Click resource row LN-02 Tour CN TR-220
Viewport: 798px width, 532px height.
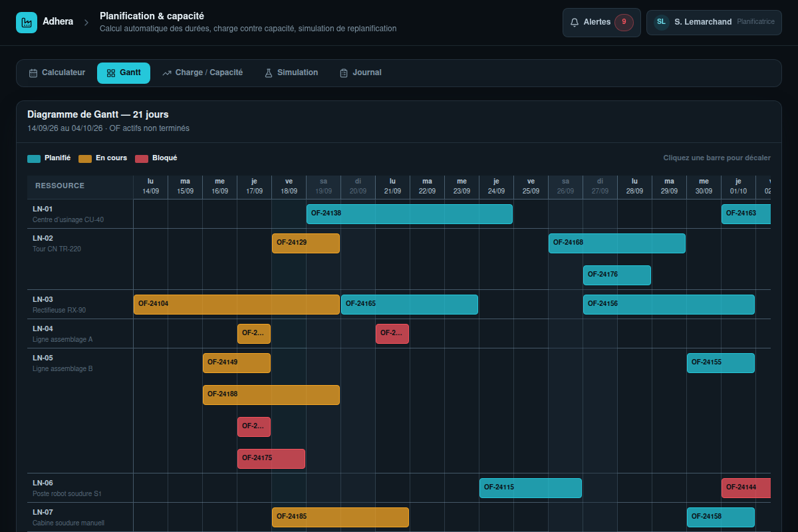click(80, 259)
